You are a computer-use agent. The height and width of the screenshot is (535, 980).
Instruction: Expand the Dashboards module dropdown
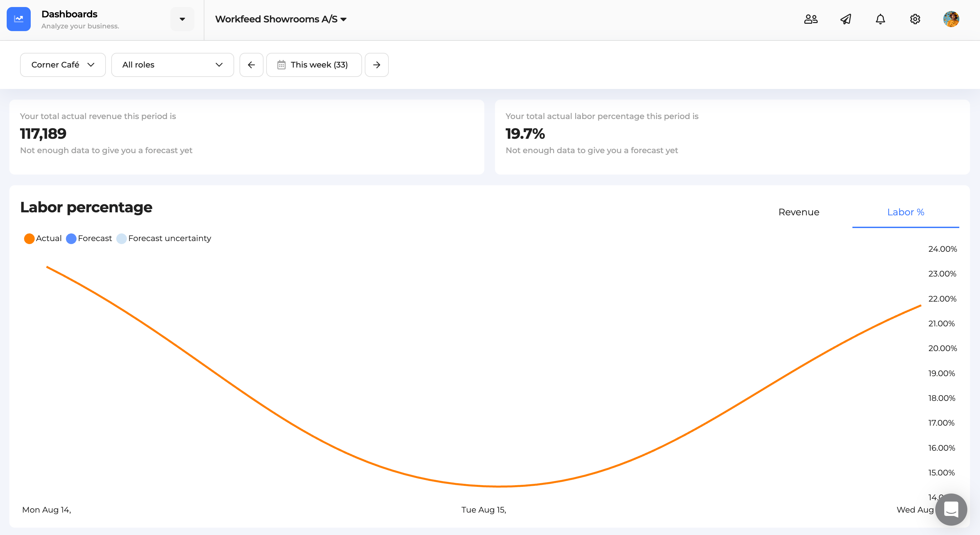[x=182, y=19]
